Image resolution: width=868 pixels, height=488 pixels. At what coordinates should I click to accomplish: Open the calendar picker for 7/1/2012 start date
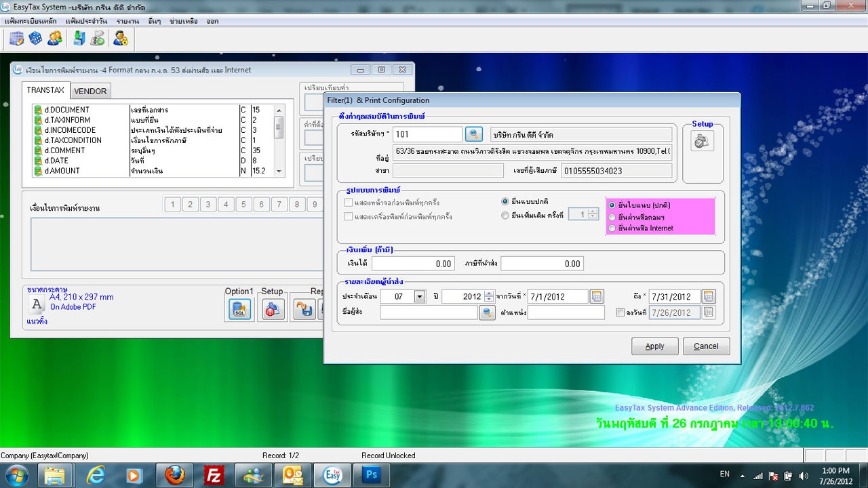(596, 296)
